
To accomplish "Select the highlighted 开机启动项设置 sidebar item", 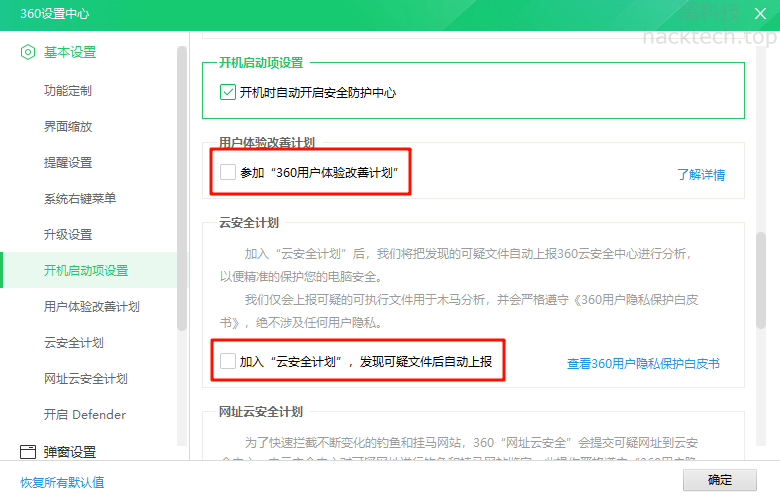I will (x=86, y=271).
